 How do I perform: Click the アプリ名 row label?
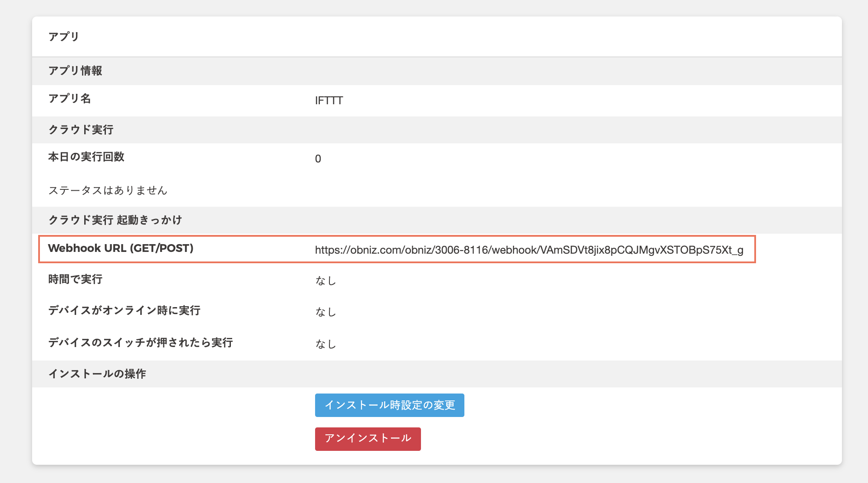[69, 99]
